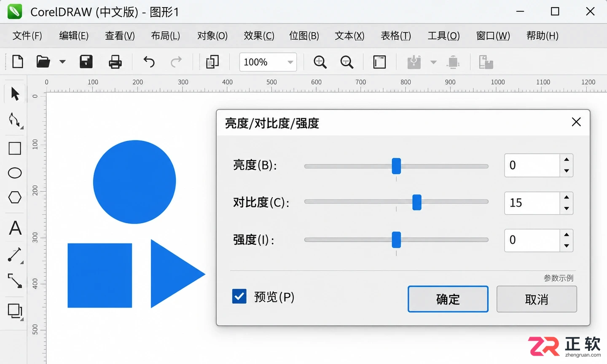Open the 文件(F) menu
Viewport: 607px width, 364px height.
(27, 36)
